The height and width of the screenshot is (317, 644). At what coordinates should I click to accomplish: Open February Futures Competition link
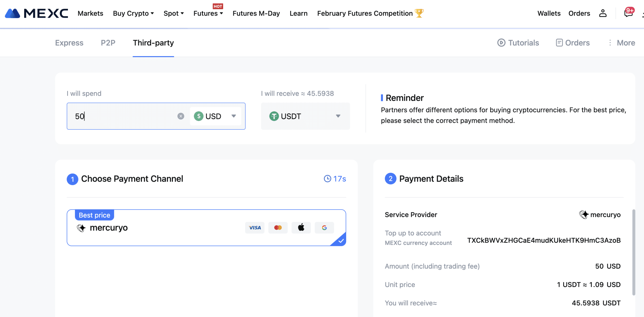pos(365,13)
